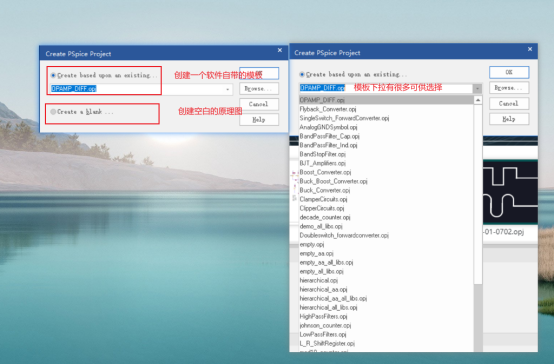Close the right Create PSpice Project dialog

tap(530, 49)
